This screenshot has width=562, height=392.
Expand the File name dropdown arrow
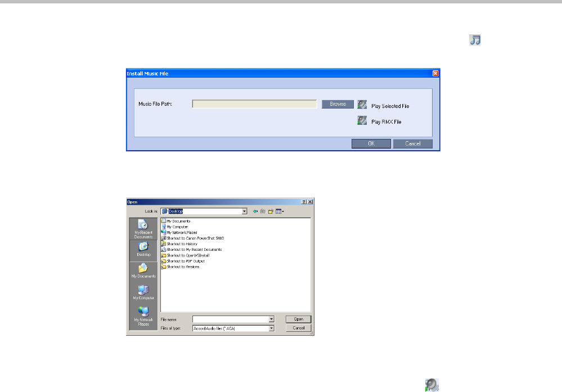click(271, 319)
